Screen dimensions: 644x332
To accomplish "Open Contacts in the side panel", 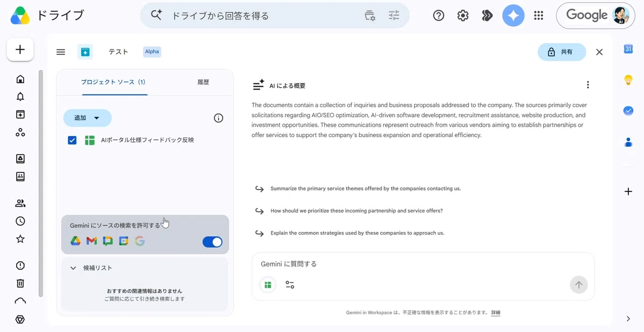I will tap(628, 142).
